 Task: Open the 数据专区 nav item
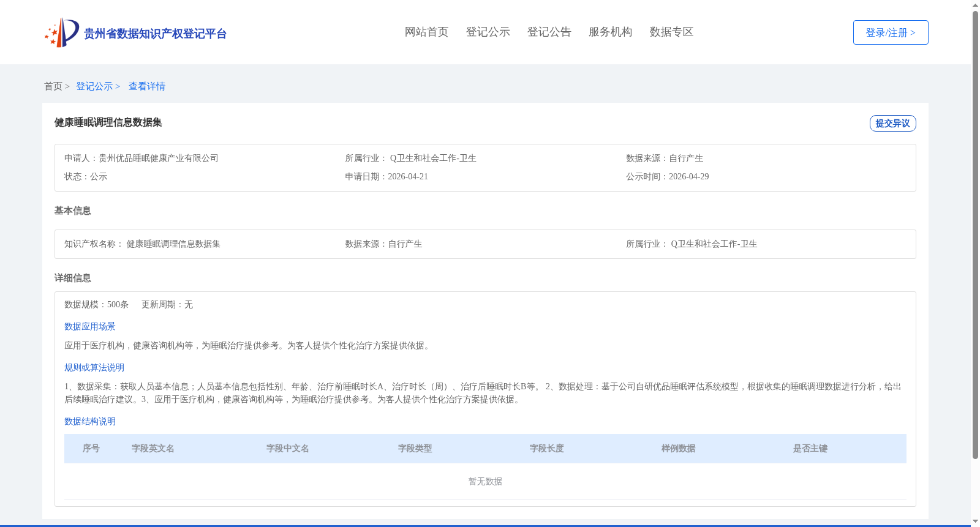pos(671,32)
